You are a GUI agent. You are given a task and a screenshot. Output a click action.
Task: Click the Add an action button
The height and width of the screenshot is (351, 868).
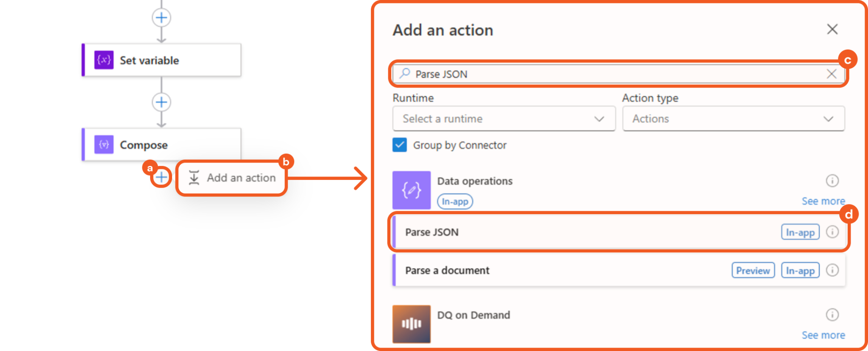pos(232,178)
